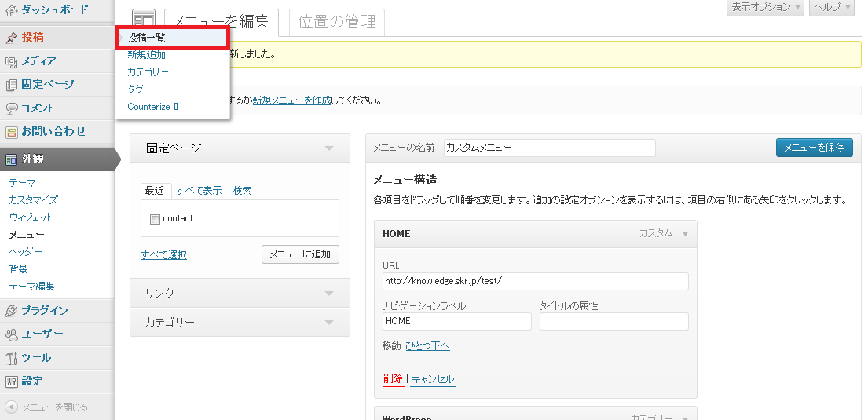Viewport: 868px width, 420px height.
Task: Collapse the HOME menu item arrow
Action: coord(685,234)
